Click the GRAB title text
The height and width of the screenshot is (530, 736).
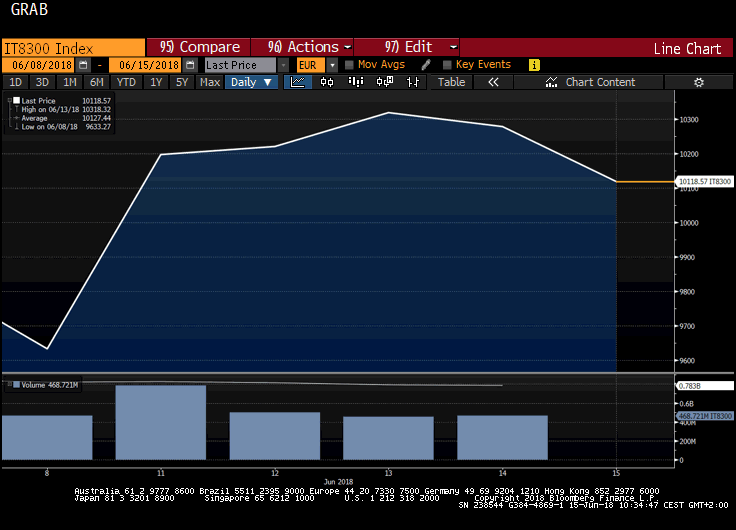[x=29, y=9]
